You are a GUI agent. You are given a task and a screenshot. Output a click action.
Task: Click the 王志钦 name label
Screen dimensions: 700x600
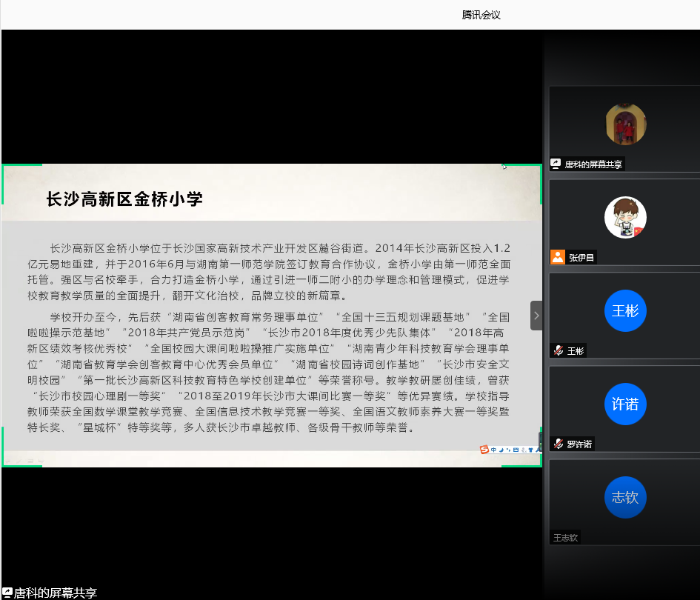(x=565, y=538)
